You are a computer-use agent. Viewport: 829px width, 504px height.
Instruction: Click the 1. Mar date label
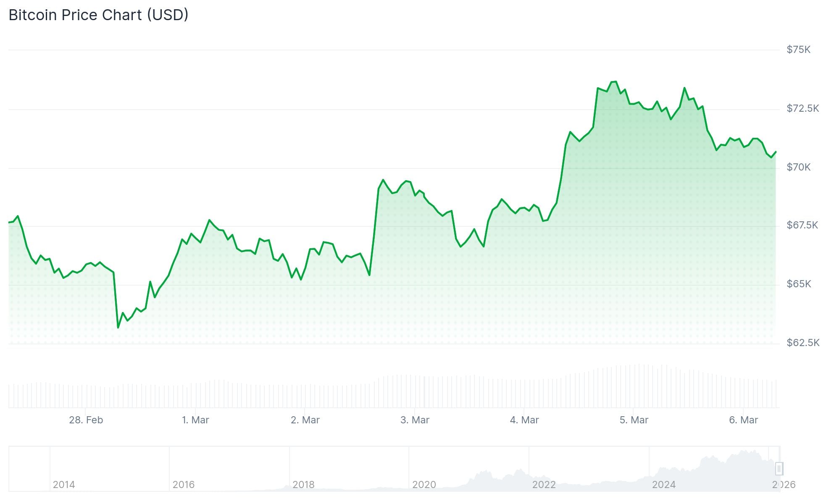pos(195,420)
